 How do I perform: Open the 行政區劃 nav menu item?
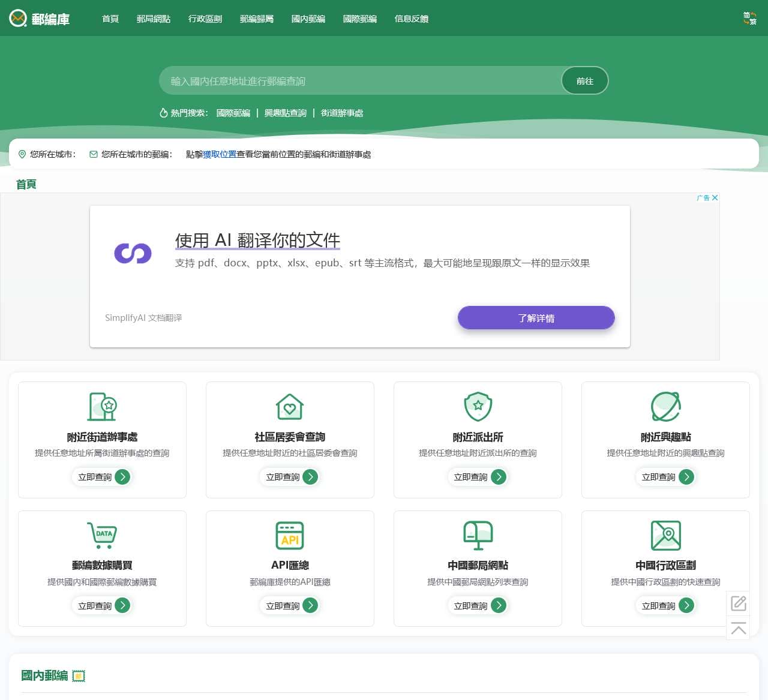click(205, 19)
